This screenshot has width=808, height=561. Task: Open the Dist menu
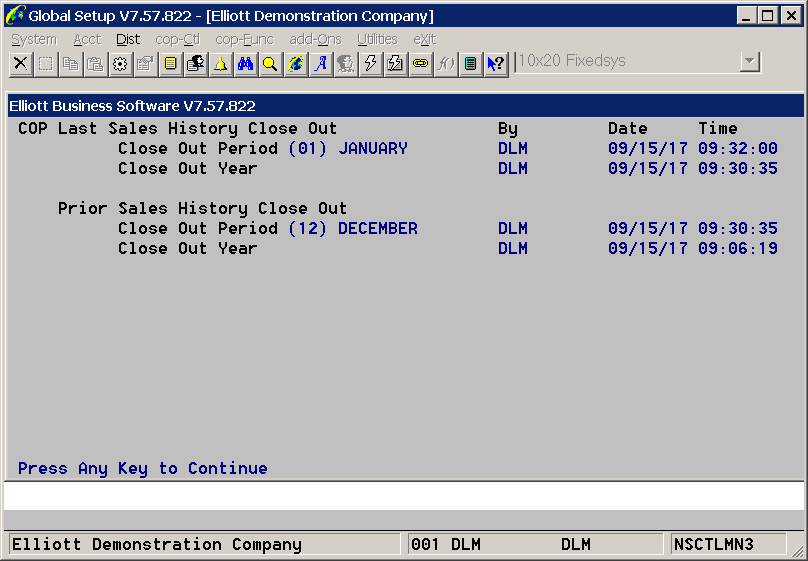coord(128,39)
